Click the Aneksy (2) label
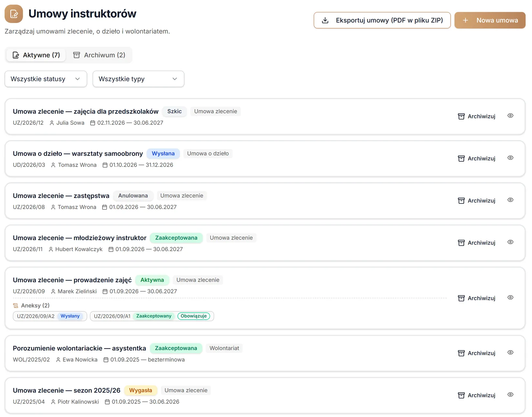Screen dimensions: 532x417 (x=31, y=306)
